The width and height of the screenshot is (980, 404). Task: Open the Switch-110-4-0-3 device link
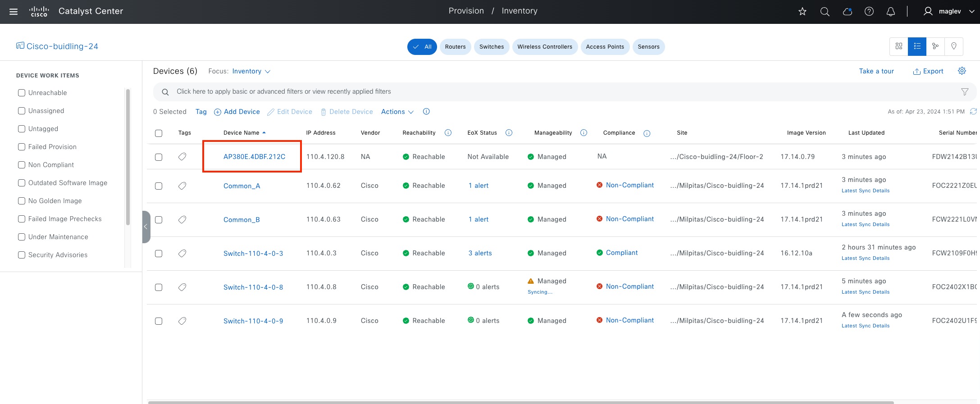tap(253, 254)
